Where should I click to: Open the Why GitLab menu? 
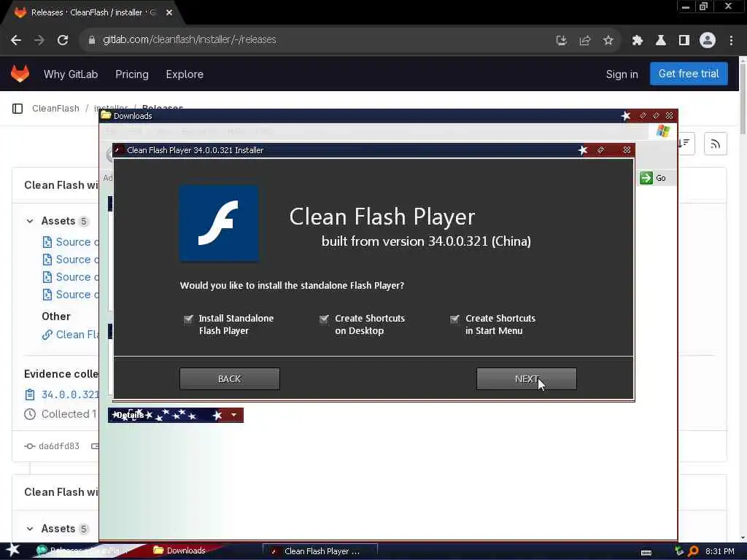[71, 74]
